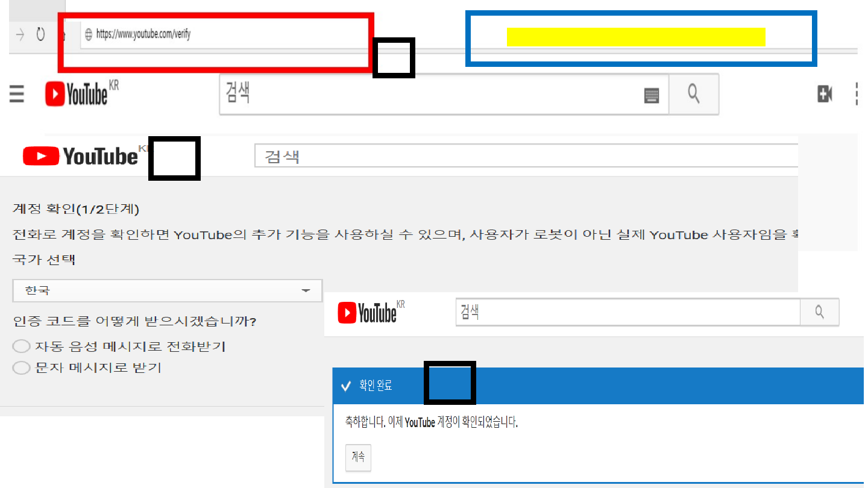Open the vertical dots settings menu at the top right
This screenshot has height=488, width=868.
[857, 94]
